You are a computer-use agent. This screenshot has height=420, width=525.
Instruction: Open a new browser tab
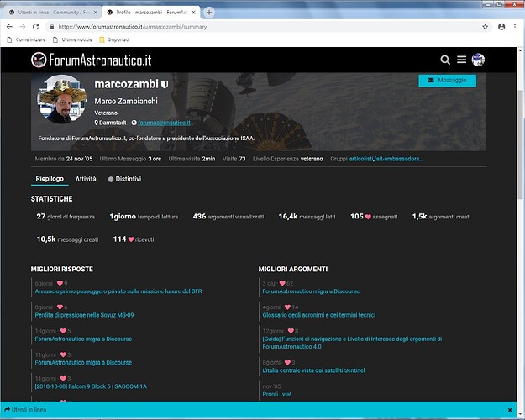coord(209,12)
